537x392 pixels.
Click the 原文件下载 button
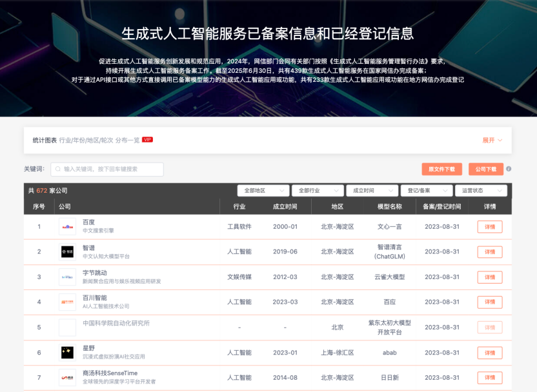point(441,169)
